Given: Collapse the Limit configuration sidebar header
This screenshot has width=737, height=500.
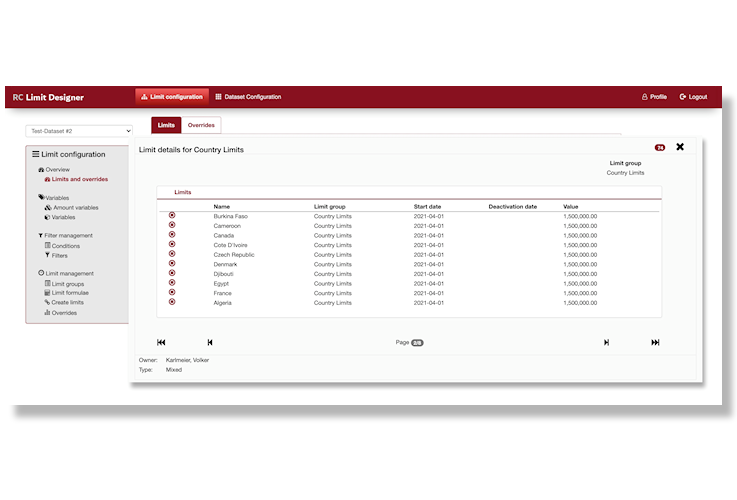Looking at the screenshot, I should click(x=69, y=154).
